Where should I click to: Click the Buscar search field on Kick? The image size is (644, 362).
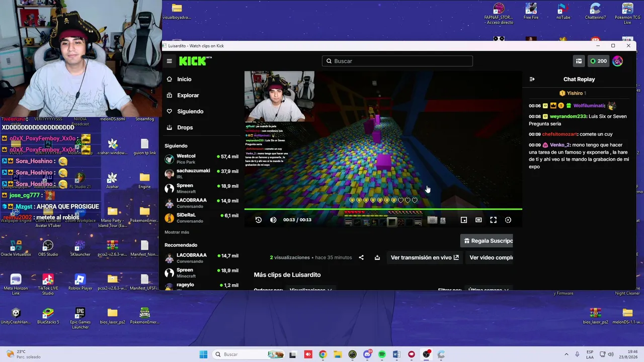pos(397,61)
